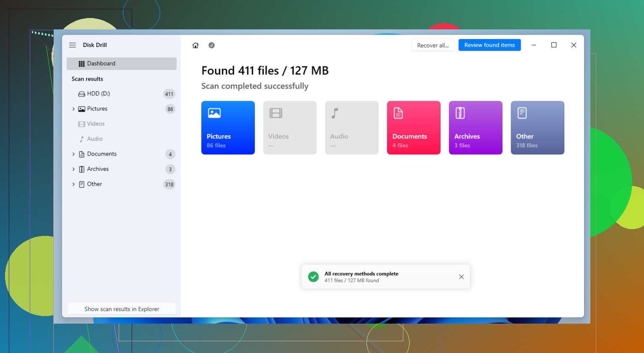Open the purple Archives 3 files card
644x353 pixels.
pos(475,128)
